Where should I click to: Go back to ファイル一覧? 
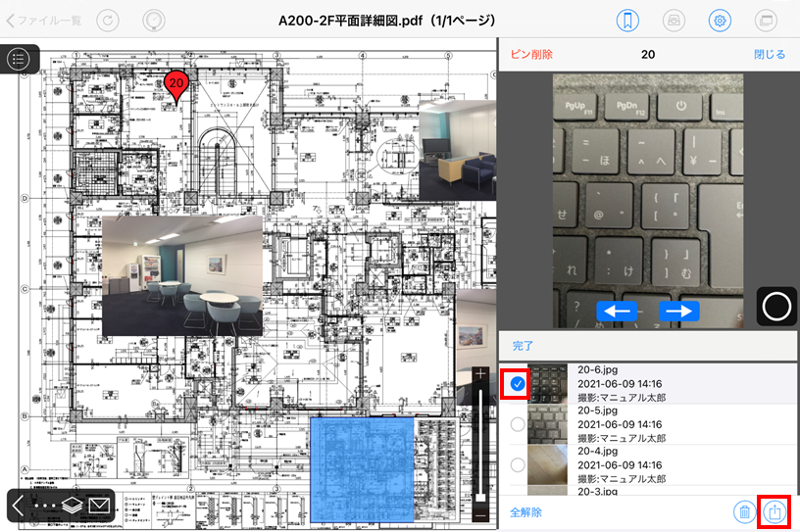tap(44, 21)
